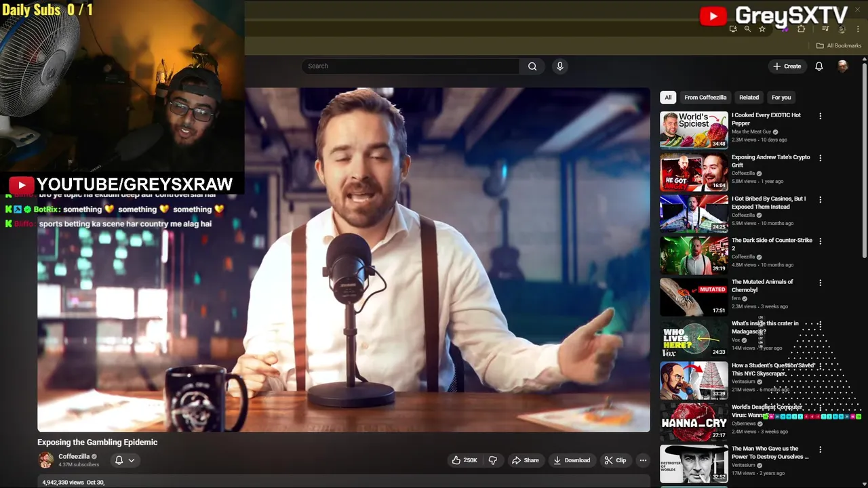Open options menu for Exotic Hot Pepper video
Viewport: 868px width, 488px height.
[821, 116]
